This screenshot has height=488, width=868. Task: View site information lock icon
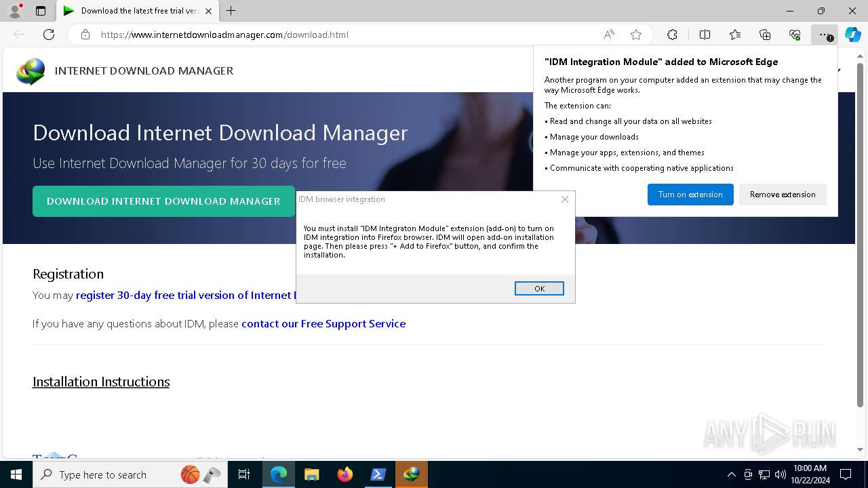[85, 35]
